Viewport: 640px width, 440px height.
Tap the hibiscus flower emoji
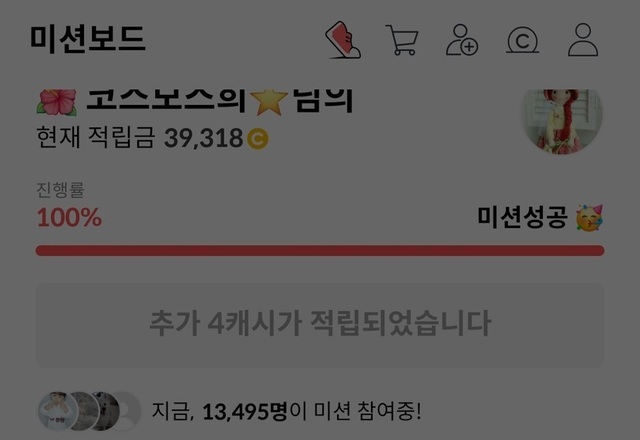pos(57,102)
